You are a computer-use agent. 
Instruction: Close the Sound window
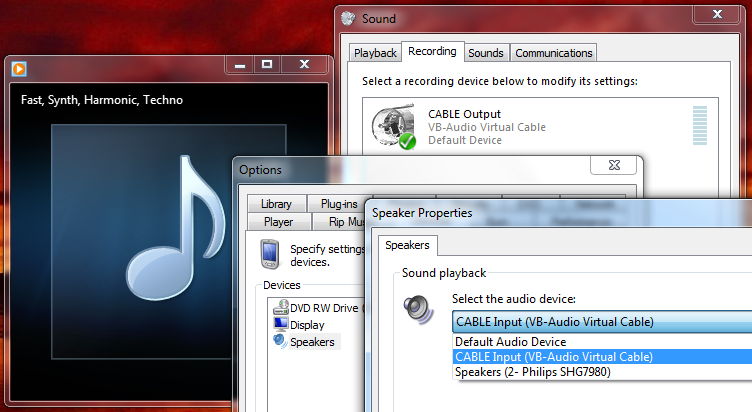pos(717,14)
